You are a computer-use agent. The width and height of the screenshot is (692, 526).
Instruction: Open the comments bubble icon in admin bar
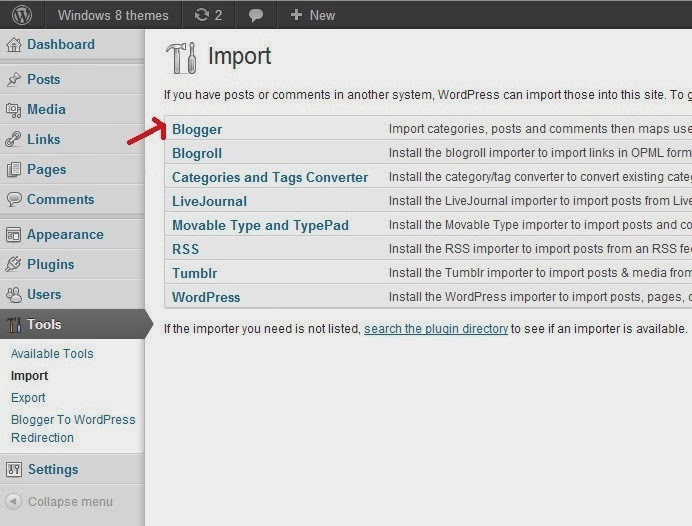(x=256, y=15)
